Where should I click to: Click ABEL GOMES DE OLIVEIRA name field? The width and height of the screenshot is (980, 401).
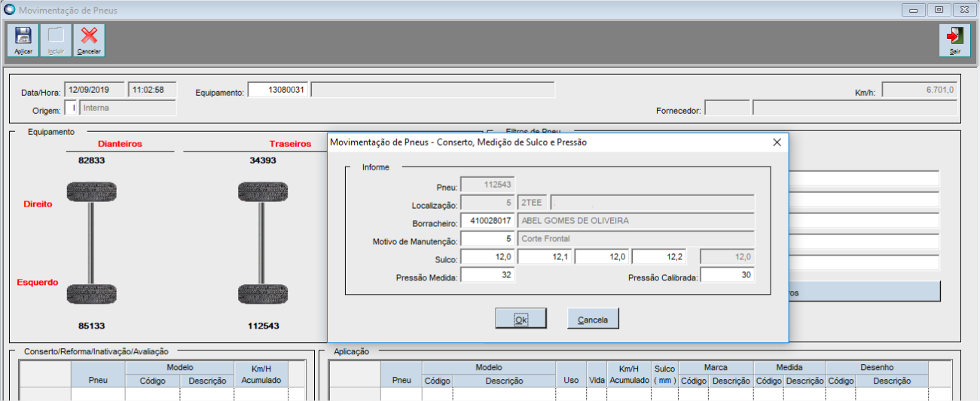(x=637, y=221)
